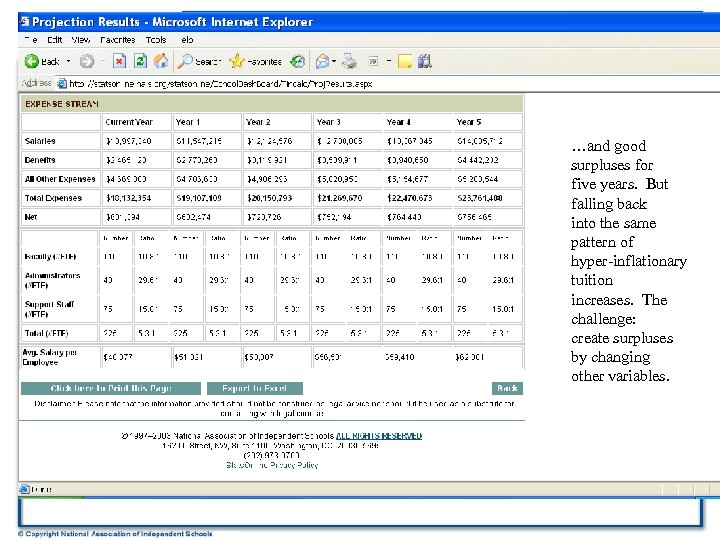
Task: Open the Tools menu
Action: (x=156, y=40)
